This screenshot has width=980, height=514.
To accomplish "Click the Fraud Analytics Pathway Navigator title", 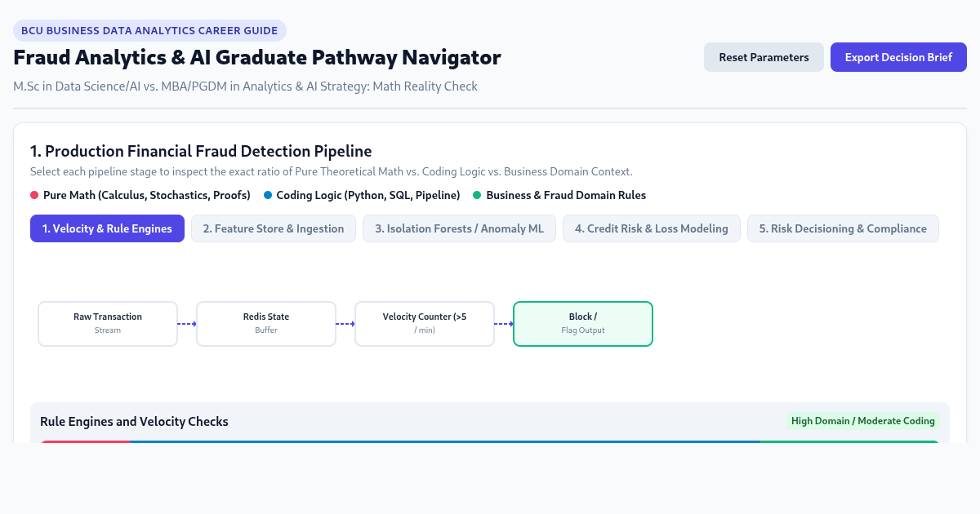I will (x=257, y=58).
